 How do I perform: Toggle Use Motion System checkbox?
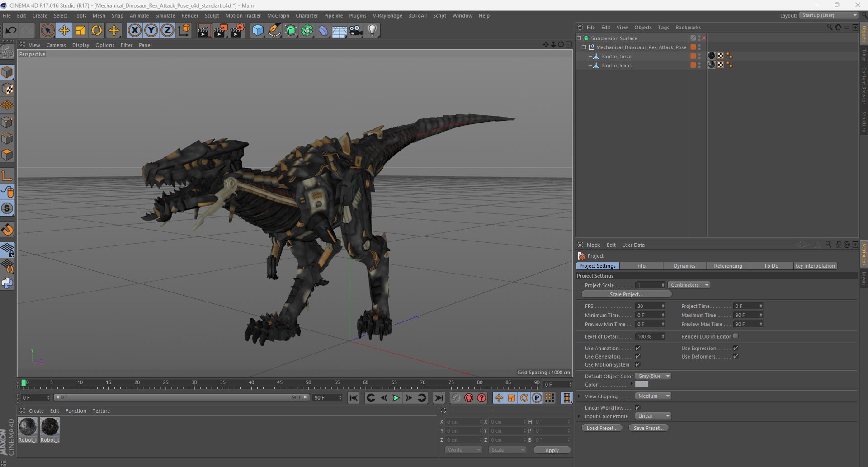tap(637, 364)
